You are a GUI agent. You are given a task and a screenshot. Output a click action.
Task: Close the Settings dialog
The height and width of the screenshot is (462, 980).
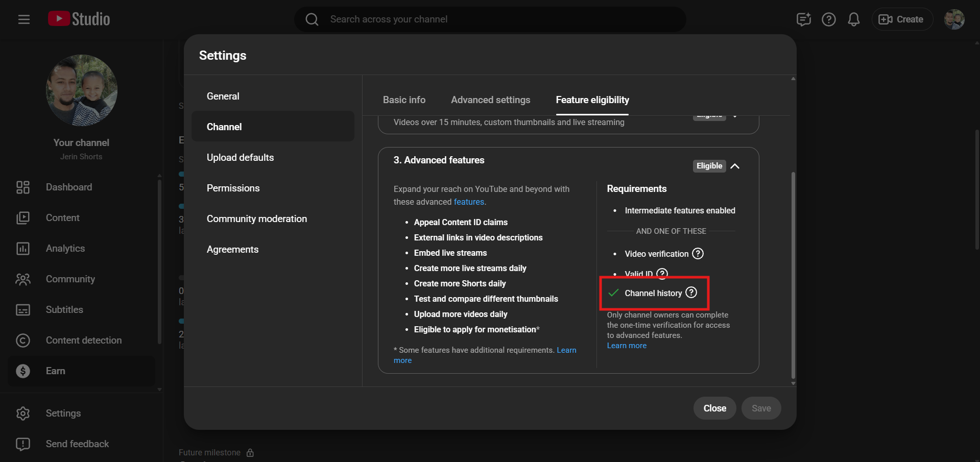coord(714,408)
